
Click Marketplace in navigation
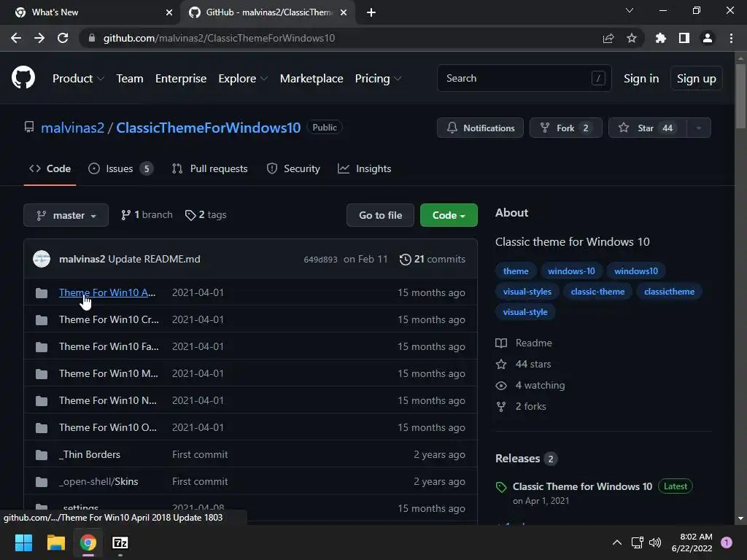click(311, 79)
